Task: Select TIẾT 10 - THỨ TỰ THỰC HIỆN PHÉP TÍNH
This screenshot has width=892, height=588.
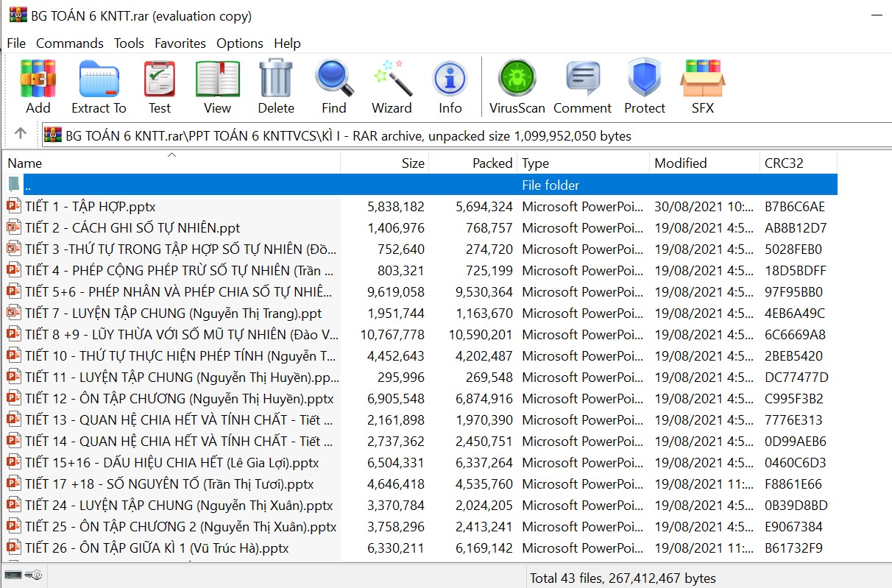Action: 420,355
